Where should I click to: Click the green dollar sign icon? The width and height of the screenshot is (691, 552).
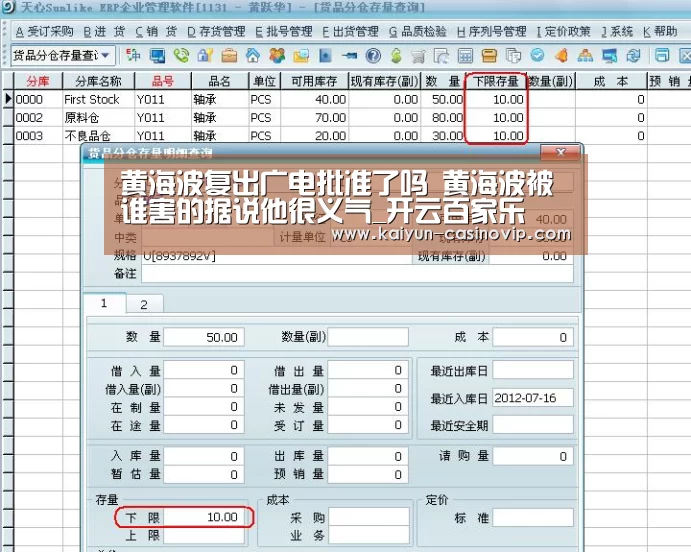(396, 56)
